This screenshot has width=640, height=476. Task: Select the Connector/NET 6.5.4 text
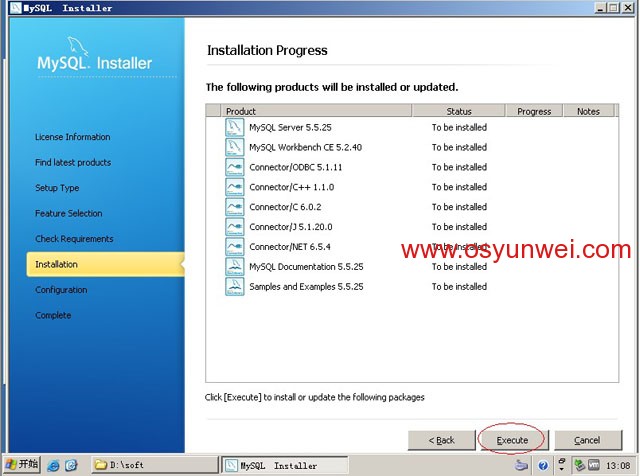tap(290, 247)
